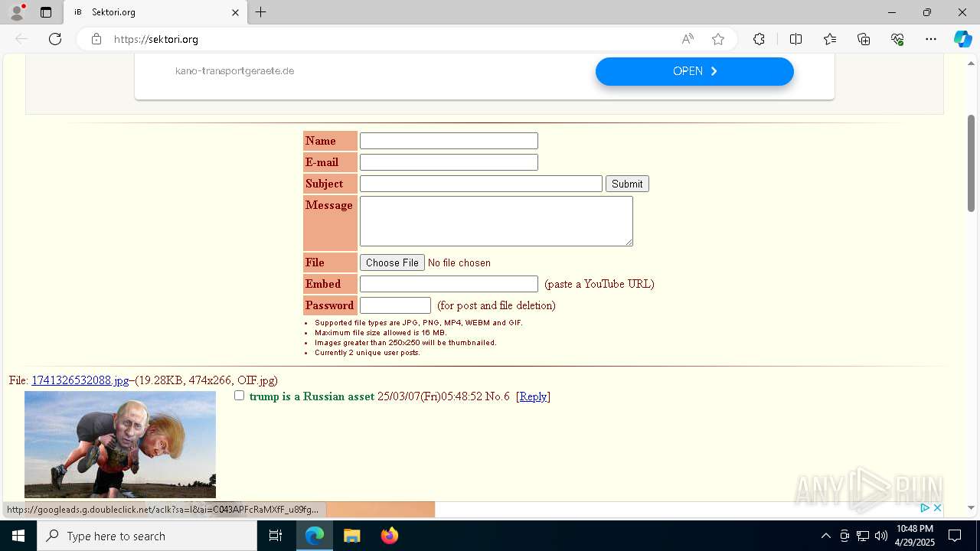Click the bottom banner ad image
This screenshot has height=551, width=980.
click(x=381, y=509)
